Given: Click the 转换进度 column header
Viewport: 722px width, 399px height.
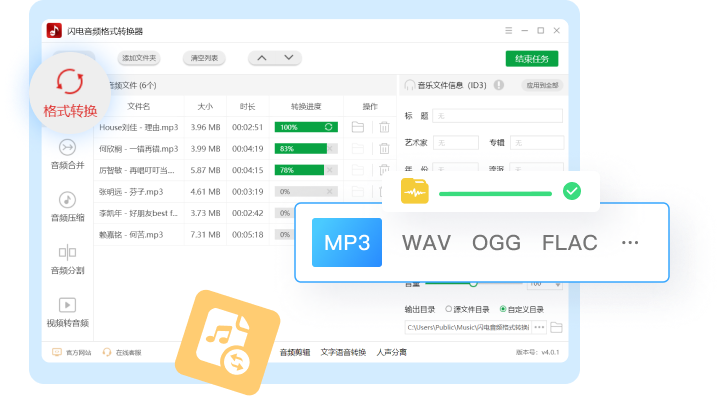Looking at the screenshot, I should coord(306,106).
